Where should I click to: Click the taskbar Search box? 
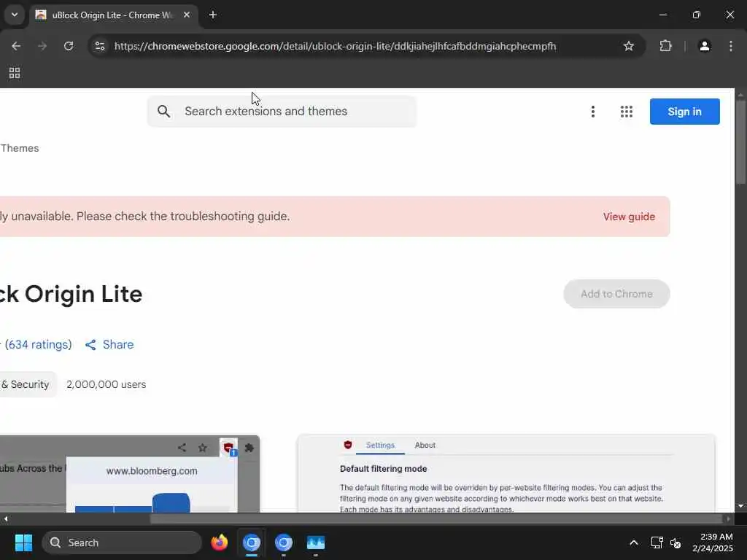[x=122, y=542]
